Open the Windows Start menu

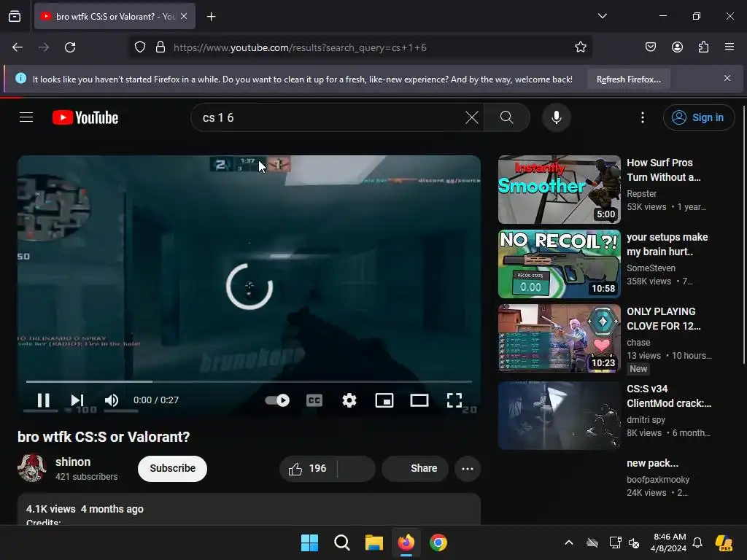(309, 542)
